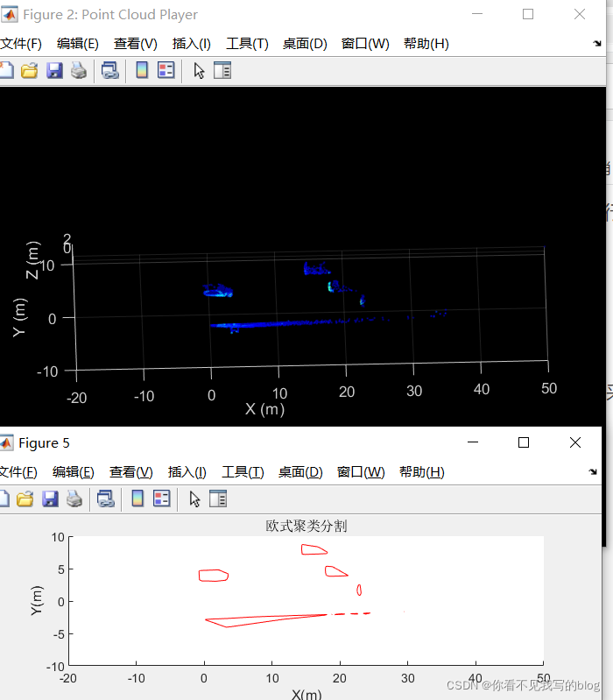Open property inspector icon in Point Cloud Player
613x700 pixels.
click(x=222, y=71)
